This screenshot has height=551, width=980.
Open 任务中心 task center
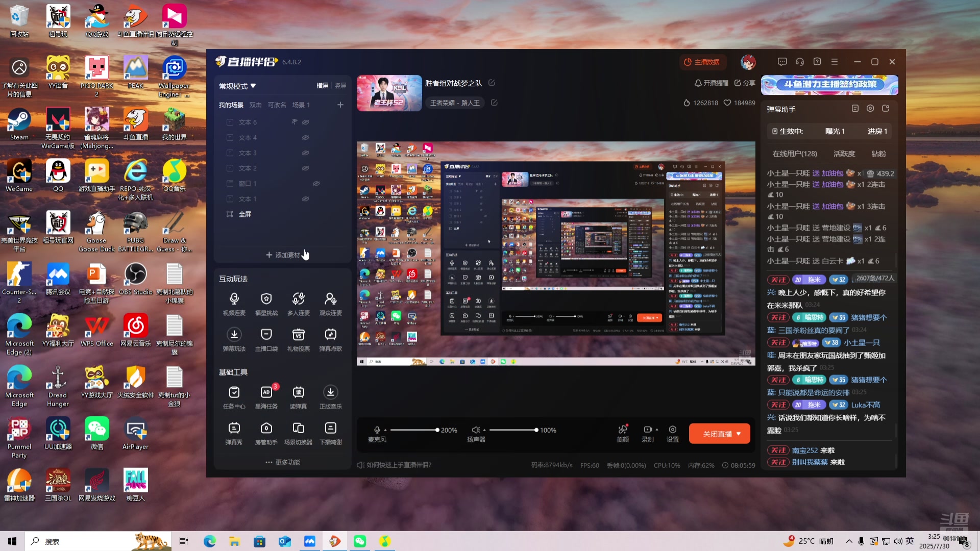click(x=234, y=397)
